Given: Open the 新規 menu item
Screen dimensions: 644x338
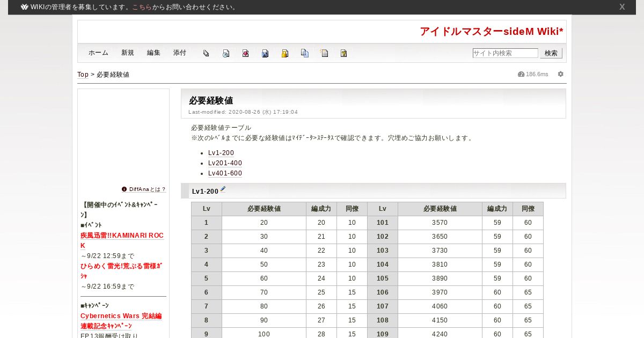Looking at the screenshot, I should pyautogui.click(x=128, y=53).
